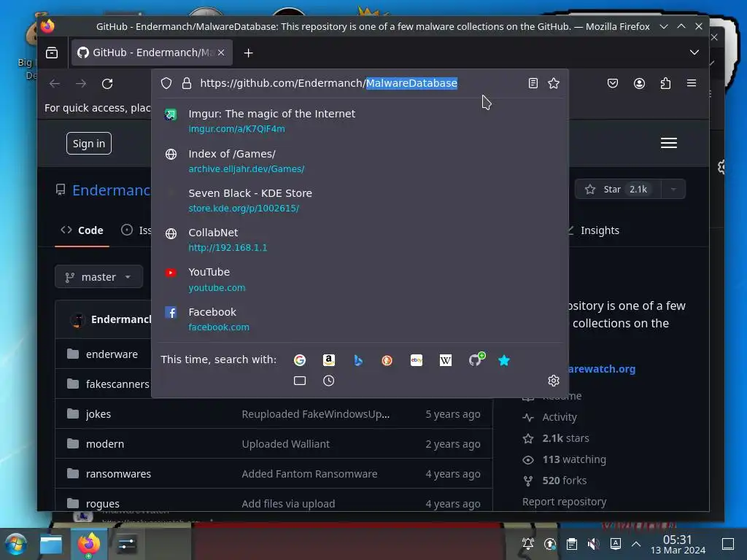Open the master branch dropdown
Viewport: 747px width, 560px height.
point(98,276)
